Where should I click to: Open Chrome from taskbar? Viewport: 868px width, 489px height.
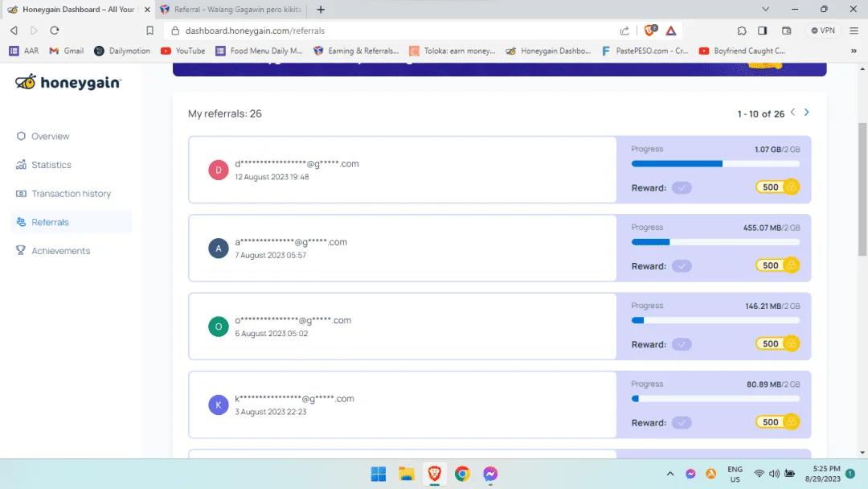pos(462,474)
